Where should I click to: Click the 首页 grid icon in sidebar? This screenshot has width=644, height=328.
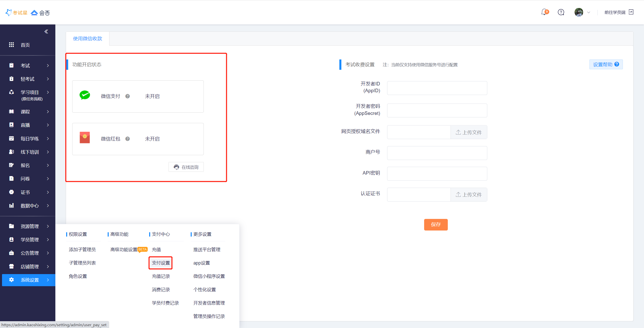pos(11,45)
